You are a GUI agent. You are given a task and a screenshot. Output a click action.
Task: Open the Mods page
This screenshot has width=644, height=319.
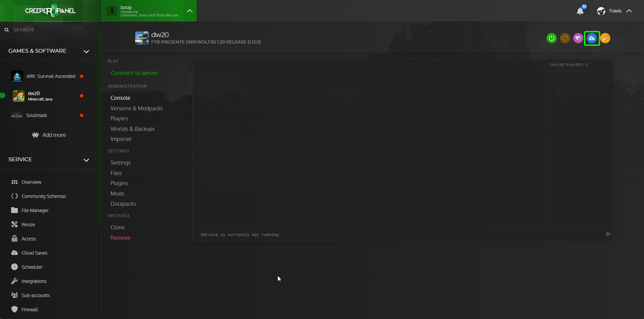click(x=117, y=194)
